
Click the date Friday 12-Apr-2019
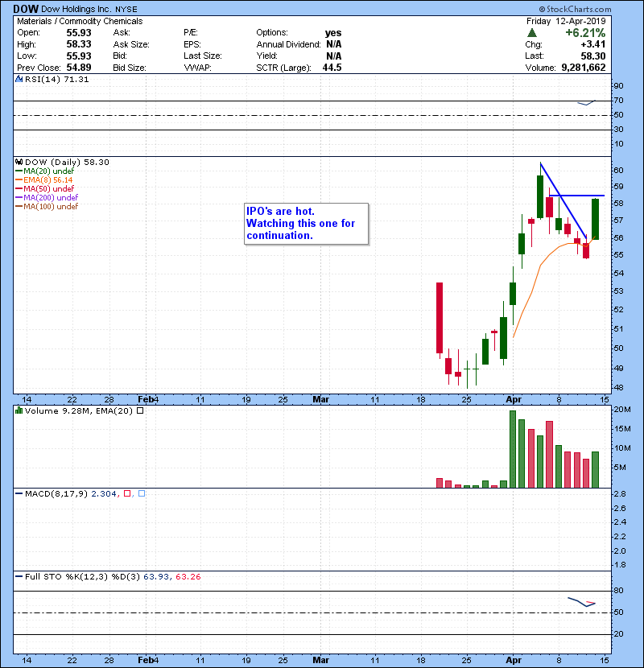(566, 21)
